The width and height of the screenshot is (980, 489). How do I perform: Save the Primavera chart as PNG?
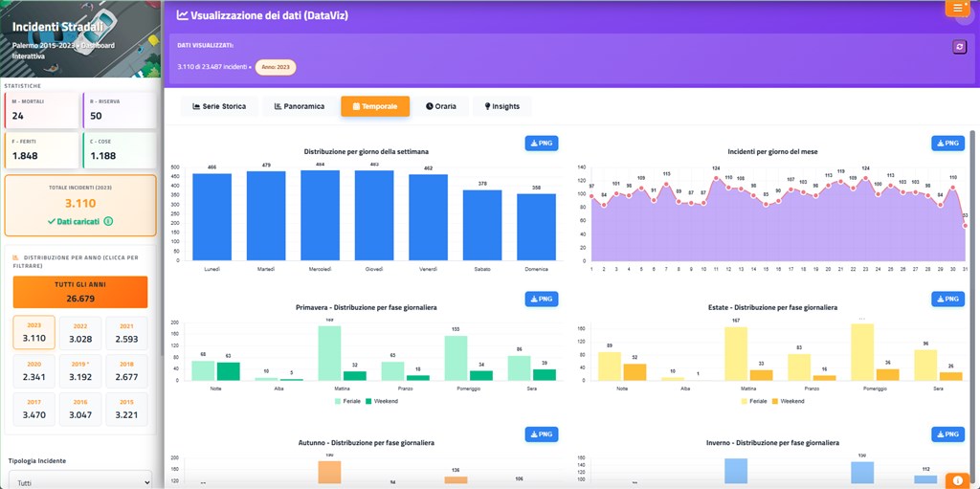tap(541, 300)
